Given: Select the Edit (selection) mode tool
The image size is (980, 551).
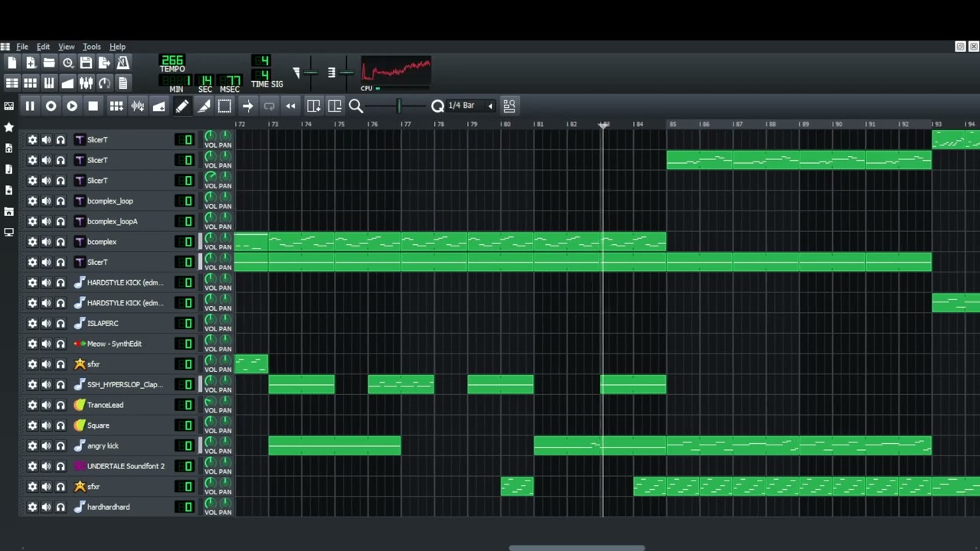Looking at the screenshot, I should pyautogui.click(x=224, y=106).
